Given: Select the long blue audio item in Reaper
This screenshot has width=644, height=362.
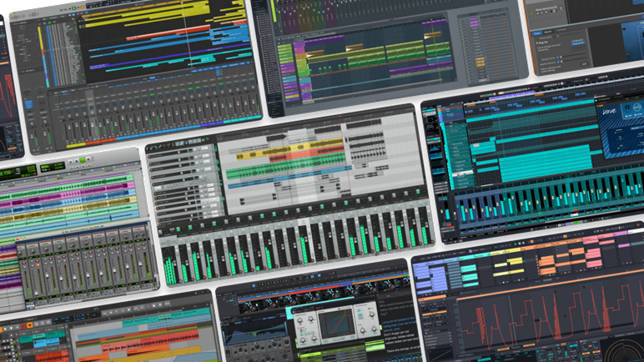Looking at the screenshot, I should [289, 177].
